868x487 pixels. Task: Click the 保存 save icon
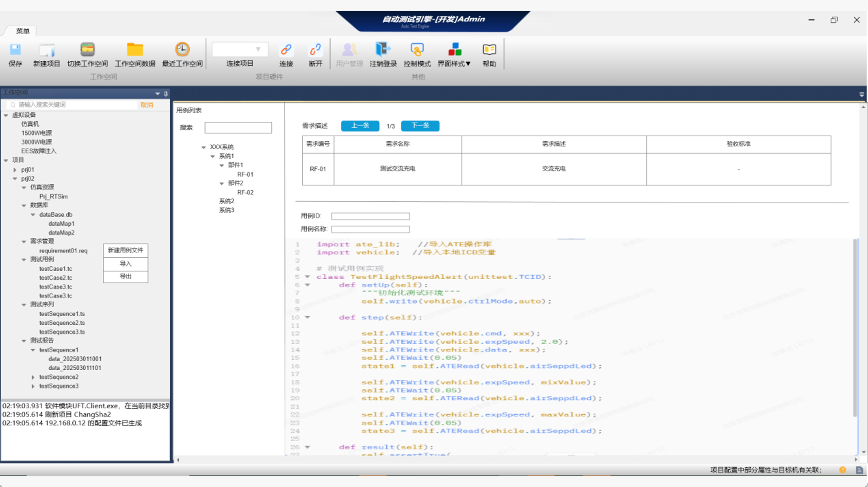[x=15, y=50]
